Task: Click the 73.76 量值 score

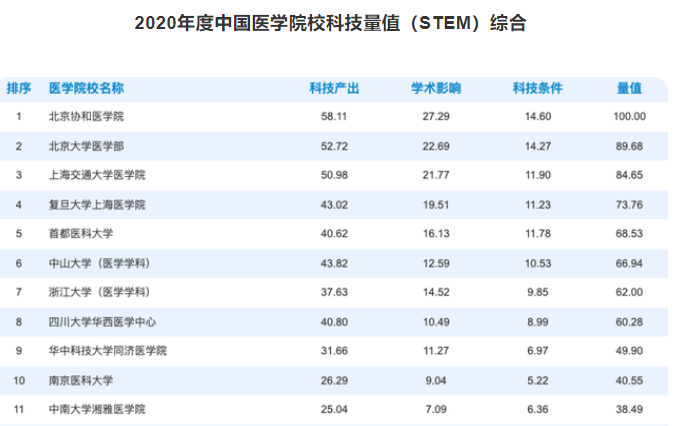Action: [x=629, y=205]
